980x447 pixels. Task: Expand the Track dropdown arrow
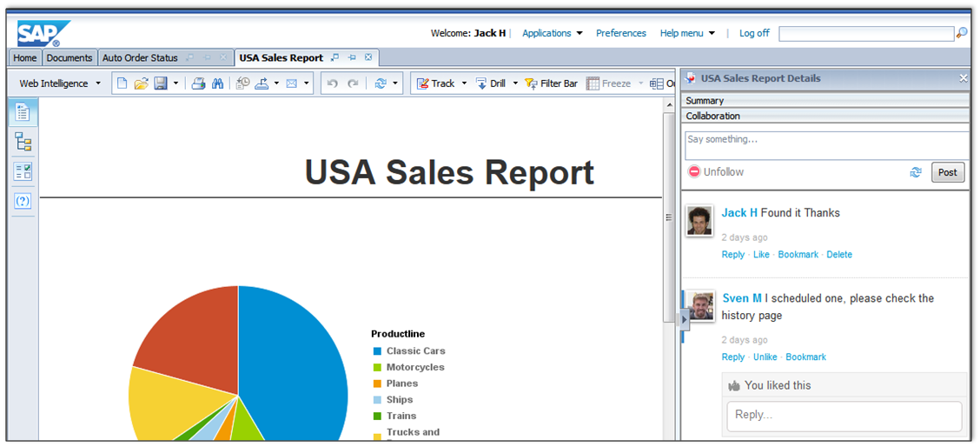(464, 83)
